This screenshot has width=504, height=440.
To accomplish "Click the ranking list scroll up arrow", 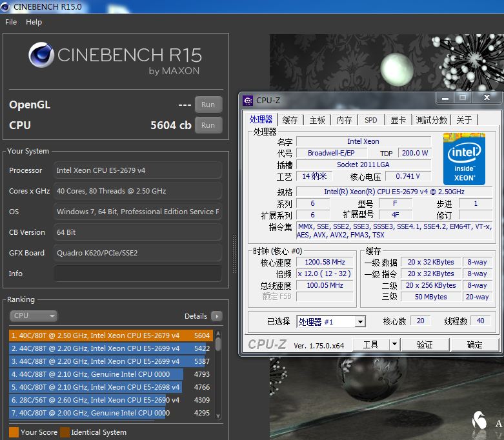I will pyautogui.click(x=218, y=333).
